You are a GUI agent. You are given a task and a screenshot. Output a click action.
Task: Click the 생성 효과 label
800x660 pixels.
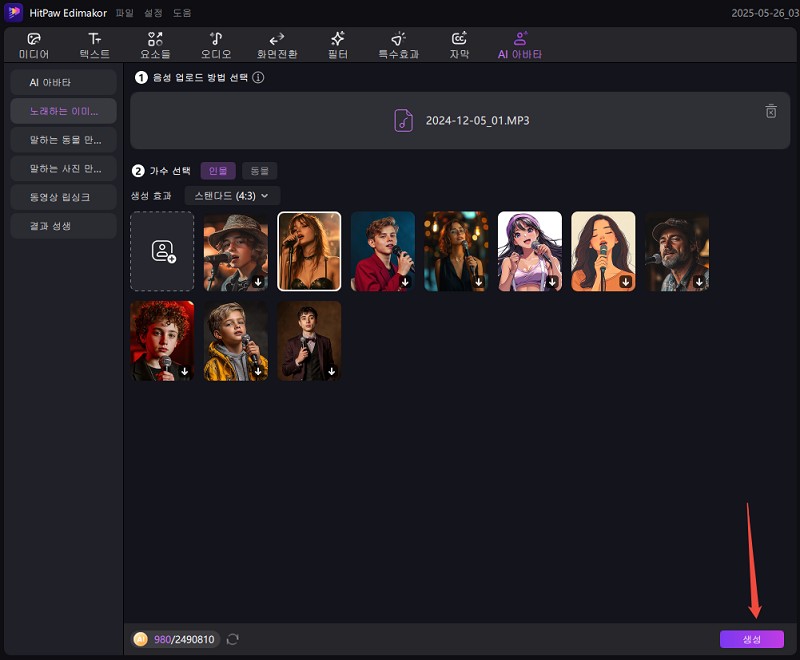coord(151,196)
